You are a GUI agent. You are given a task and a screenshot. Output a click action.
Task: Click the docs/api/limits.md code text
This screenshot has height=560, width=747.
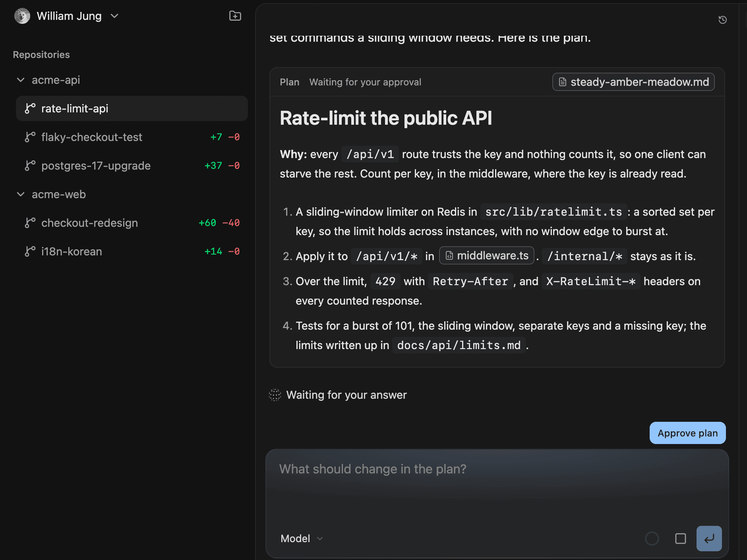[459, 345]
